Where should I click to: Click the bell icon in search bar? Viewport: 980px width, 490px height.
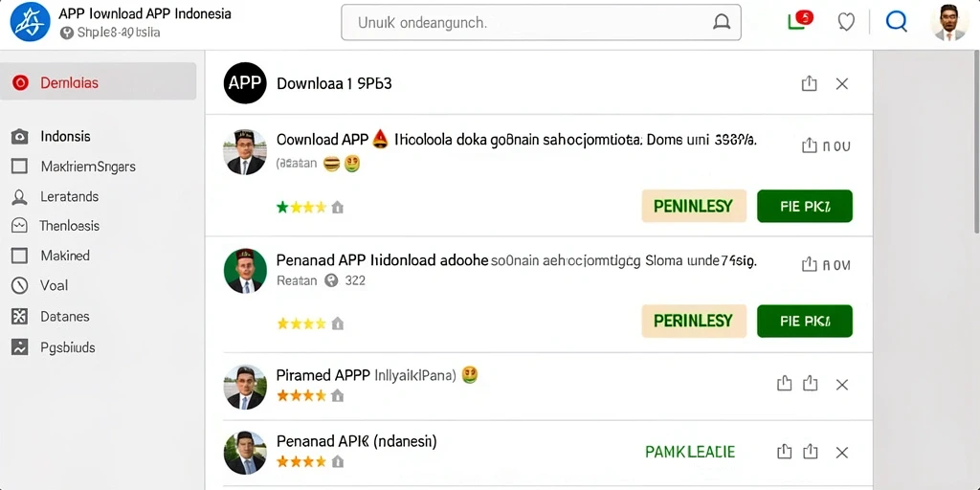click(722, 23)
